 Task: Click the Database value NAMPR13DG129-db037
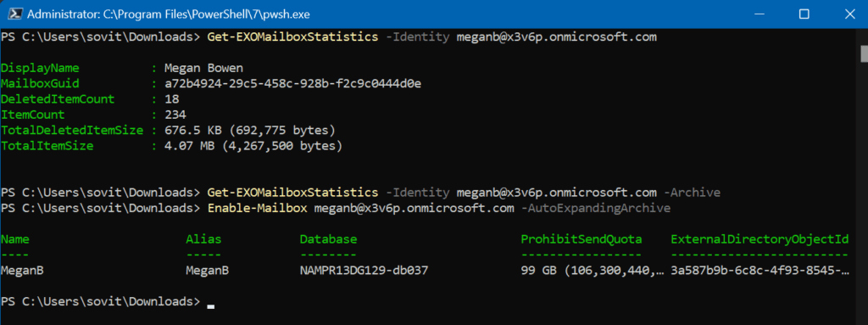pyautogui.click(x=364, y=271)
